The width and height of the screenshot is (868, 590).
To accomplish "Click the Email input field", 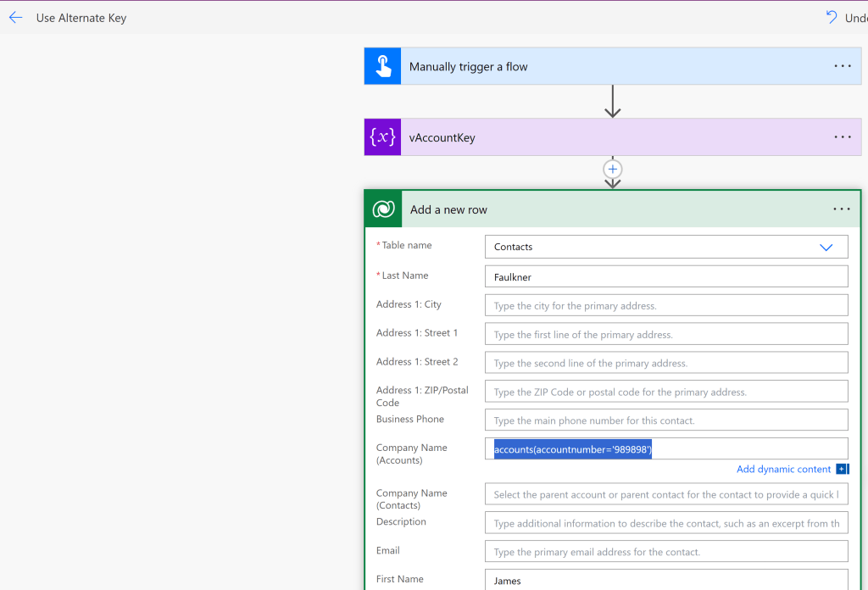I will [x=666, y=552].
